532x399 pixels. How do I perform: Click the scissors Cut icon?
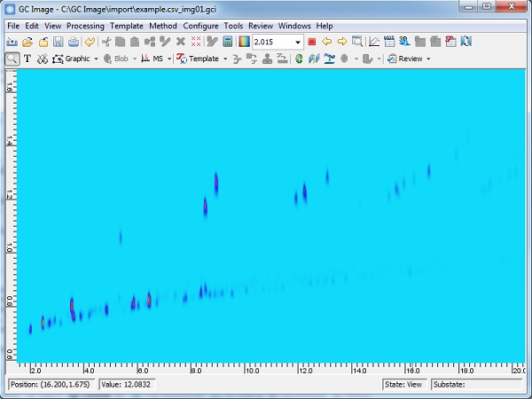click(x=106, y=42)
